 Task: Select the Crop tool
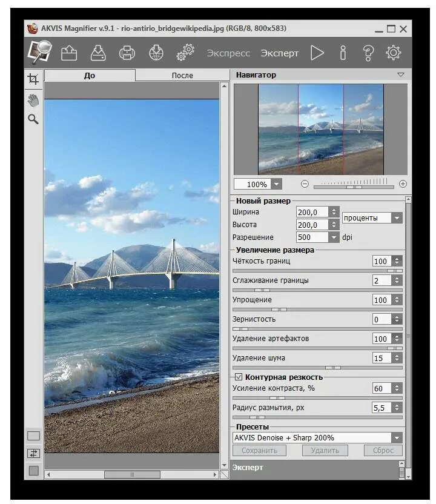[33, 79]
